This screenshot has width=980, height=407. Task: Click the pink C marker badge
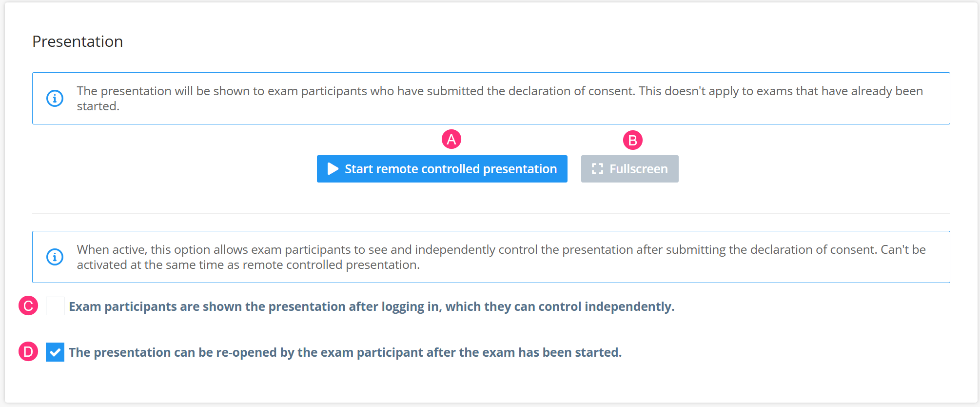28,306
